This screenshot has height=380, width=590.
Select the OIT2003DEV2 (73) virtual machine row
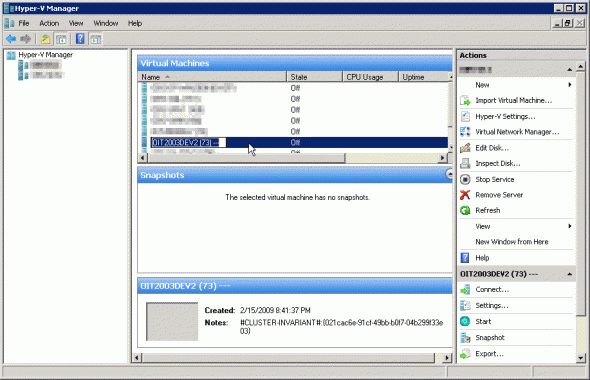click(x=295, y=142)
